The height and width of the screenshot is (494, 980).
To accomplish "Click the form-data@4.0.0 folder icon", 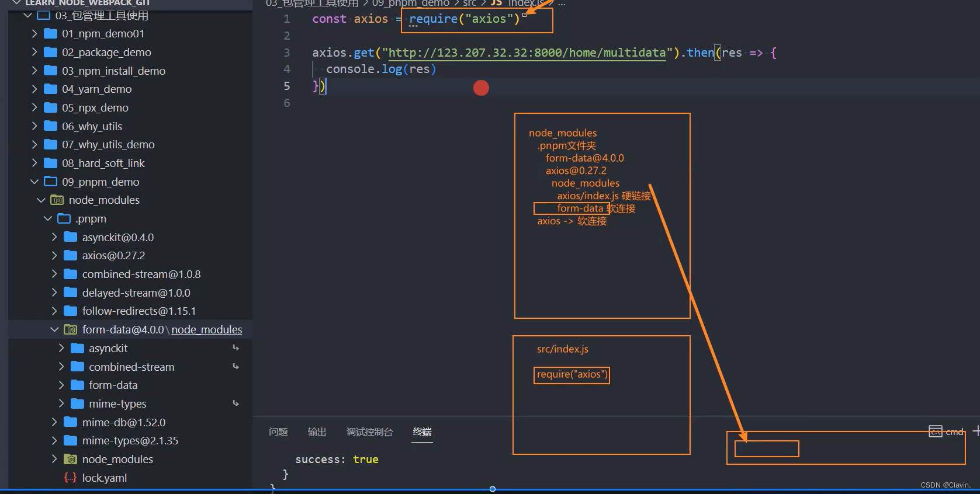I will click(71, 330).
